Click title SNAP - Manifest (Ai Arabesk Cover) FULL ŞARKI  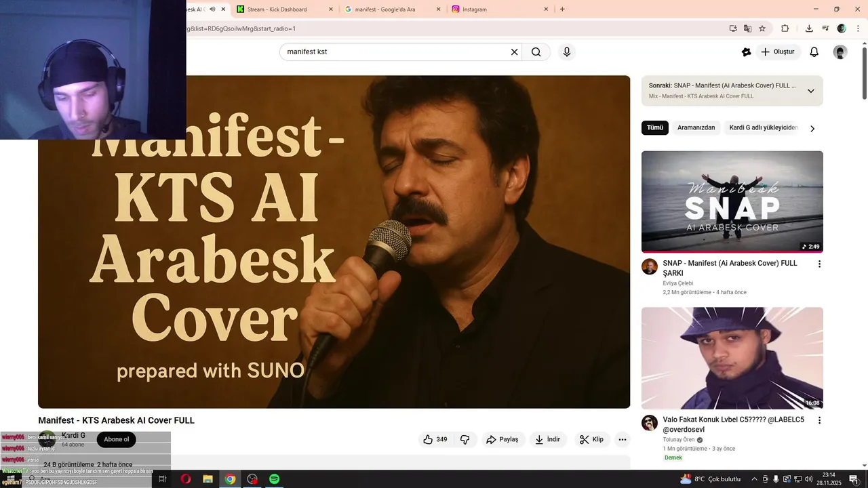pyautogui.click(x=730, y=268)
